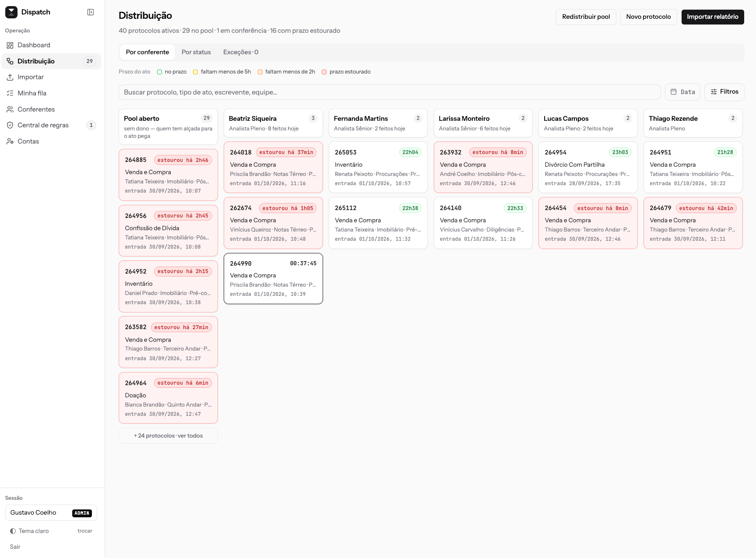Click the calendar icon in Data button
Viewport: 756px width, 558px height.
674,92
